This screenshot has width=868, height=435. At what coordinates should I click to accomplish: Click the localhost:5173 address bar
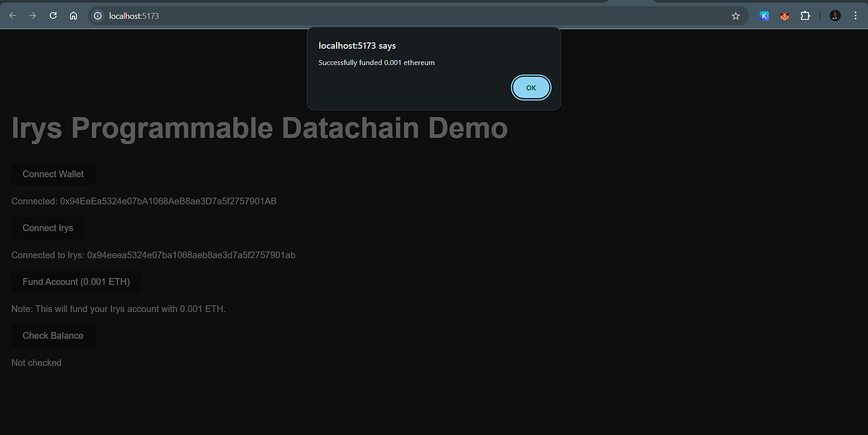[x=418, y=16]
